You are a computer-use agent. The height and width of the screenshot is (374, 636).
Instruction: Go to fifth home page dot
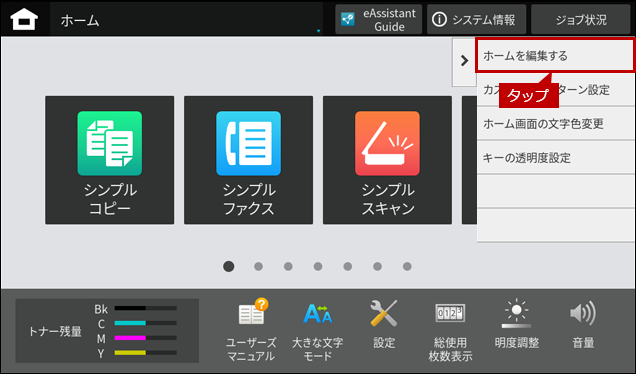click(x=348, y=267)
